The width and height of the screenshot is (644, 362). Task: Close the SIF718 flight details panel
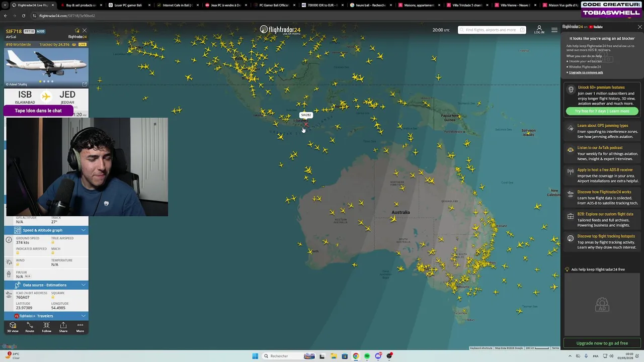point(84,31)
